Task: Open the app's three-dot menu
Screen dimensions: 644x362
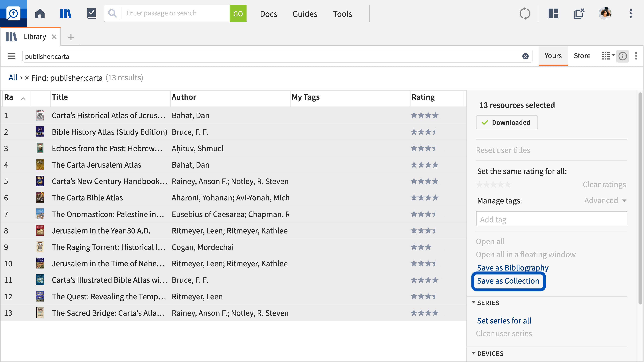Action: (x=631, y=13)
